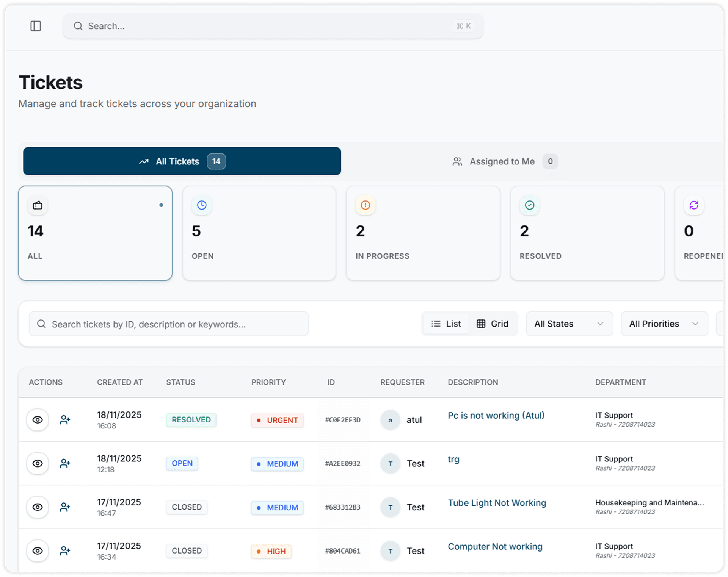Select the Assigned to Me tab
Viewport: 728px width, 577px height.
(x=504, y=161)
